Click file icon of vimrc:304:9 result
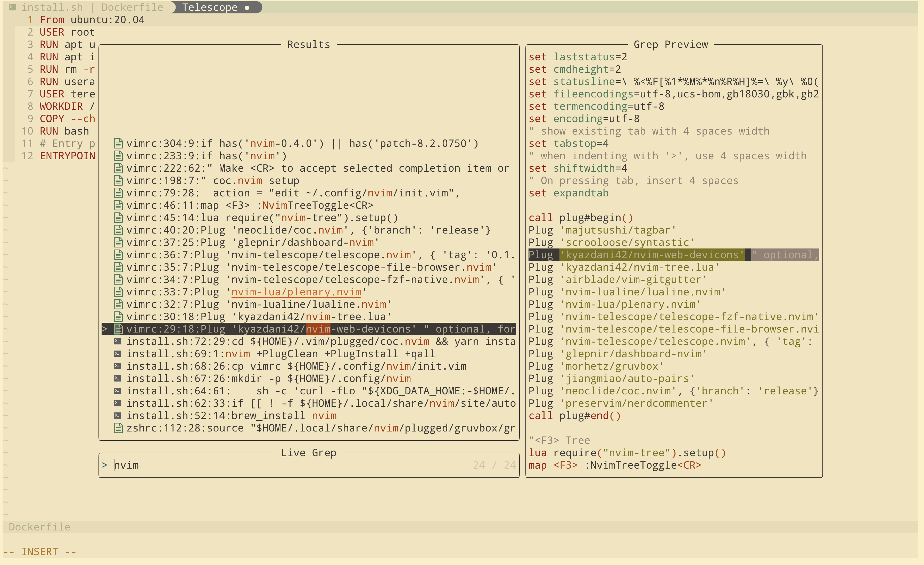924x565 pixels. pyautogui.click(x=118, y=144)
